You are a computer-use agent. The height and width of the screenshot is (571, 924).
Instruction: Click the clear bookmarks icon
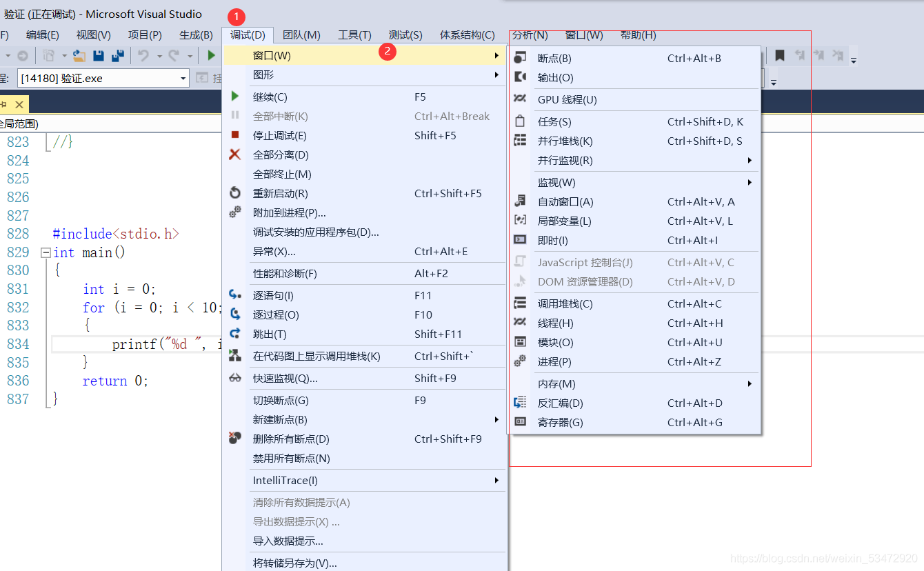[837, 56]
